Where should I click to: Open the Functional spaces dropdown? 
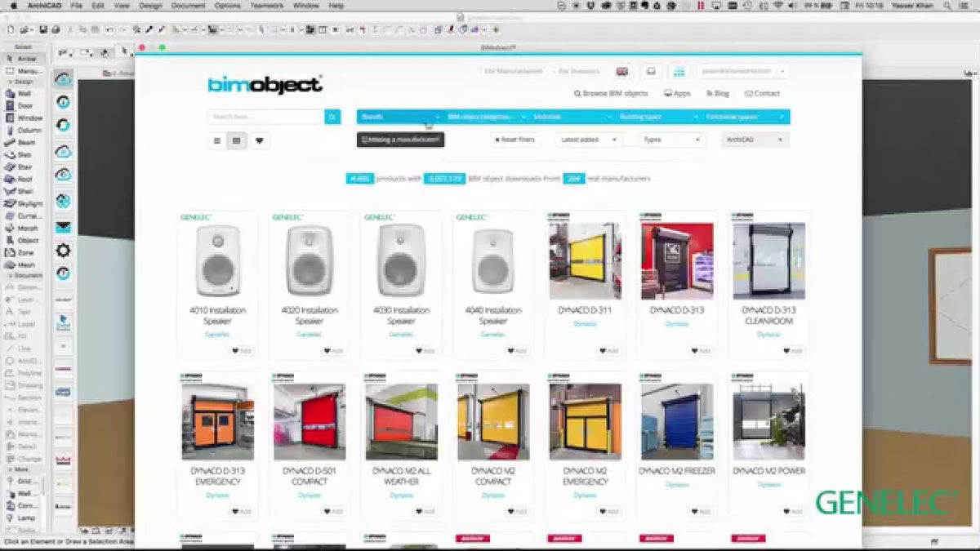[746, 117]
